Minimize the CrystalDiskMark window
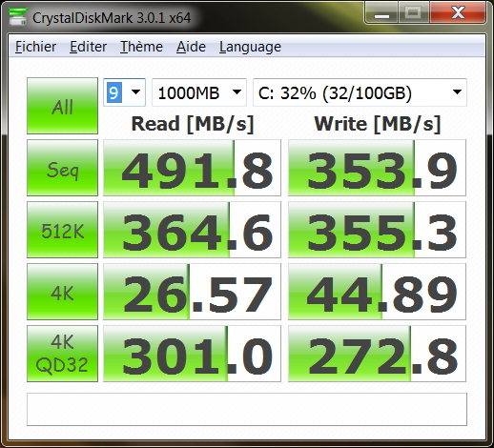494x448 pixels. 381,13
